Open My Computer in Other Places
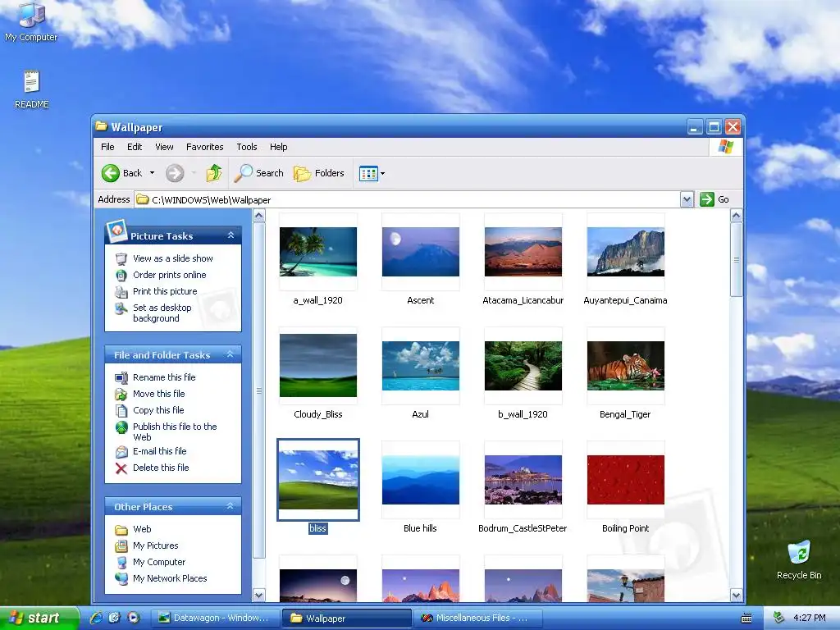 (x=159, y=562)
